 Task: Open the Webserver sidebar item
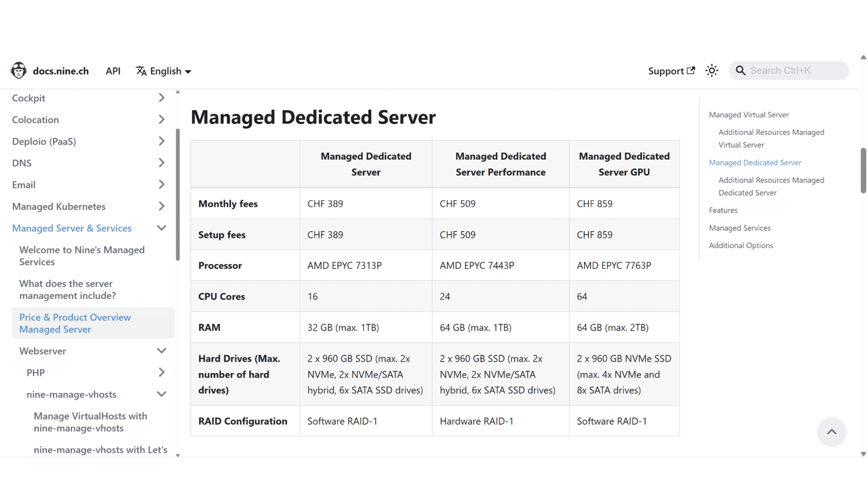click(x=43, y=351)
